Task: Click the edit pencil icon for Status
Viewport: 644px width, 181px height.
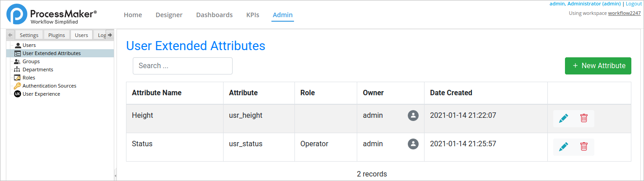Action: pos(563,147)
